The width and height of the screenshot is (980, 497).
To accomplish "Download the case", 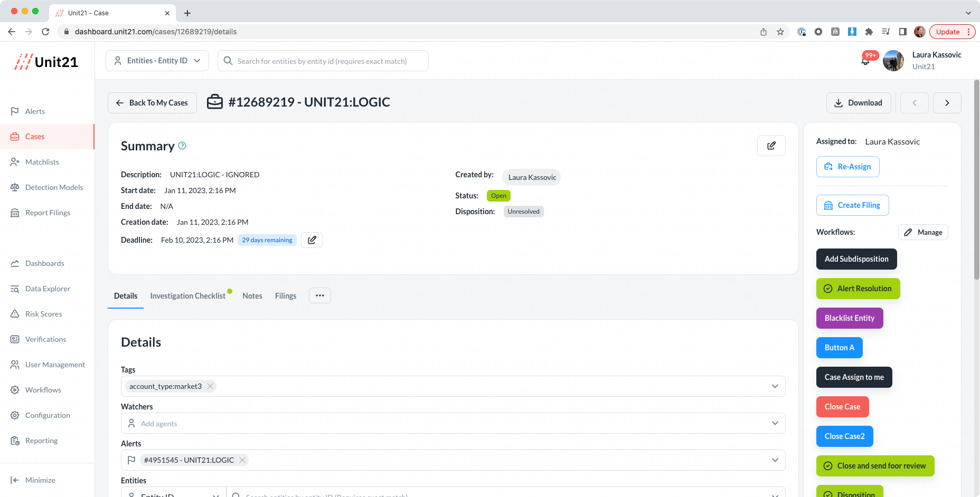I will 859,103.
